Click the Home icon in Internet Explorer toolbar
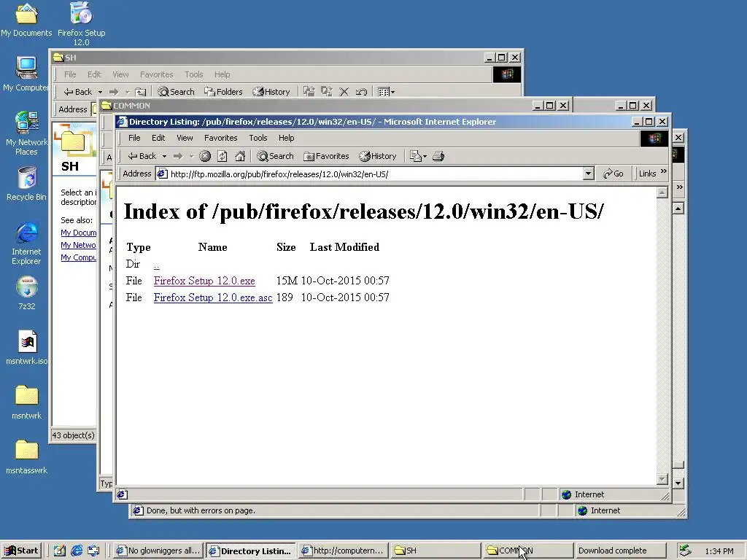Viewport: 747px width, 560px height. coord(239,156)
